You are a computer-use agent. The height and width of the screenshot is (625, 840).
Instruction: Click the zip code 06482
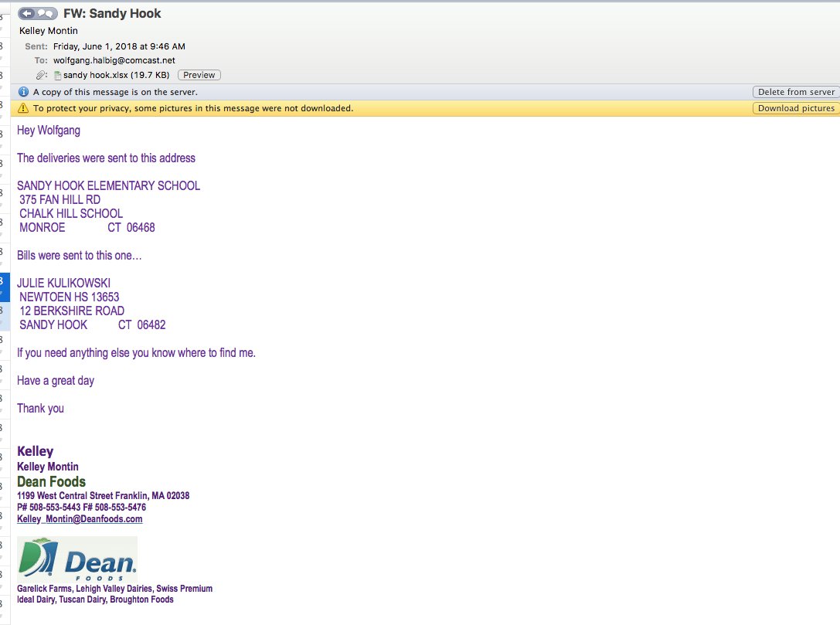[151, 325]
